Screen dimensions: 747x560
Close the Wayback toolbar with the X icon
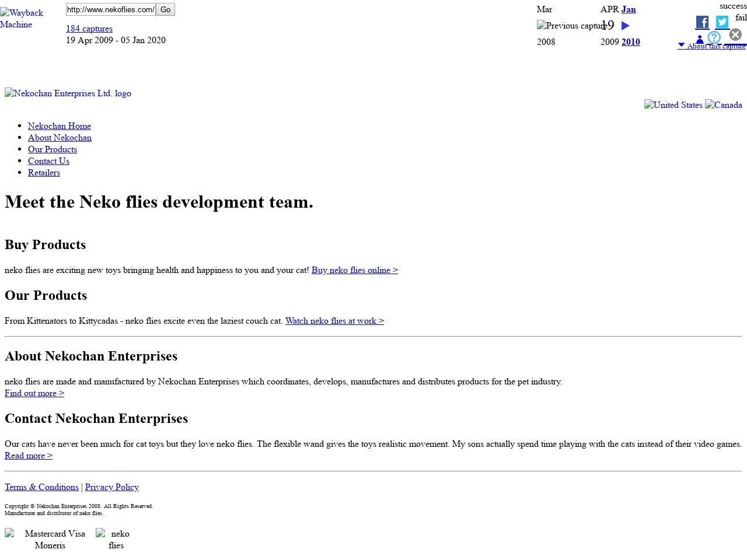[735, 34]
